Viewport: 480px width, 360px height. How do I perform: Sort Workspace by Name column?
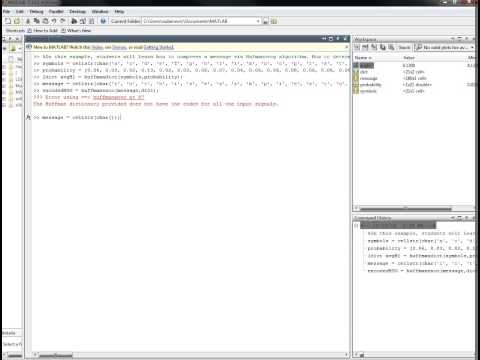click(363, 58)
